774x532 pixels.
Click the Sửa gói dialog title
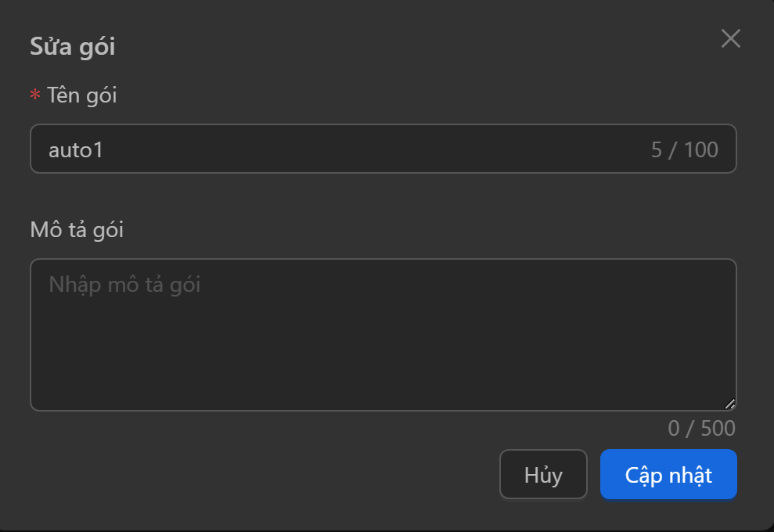click(x=73, y=46)
